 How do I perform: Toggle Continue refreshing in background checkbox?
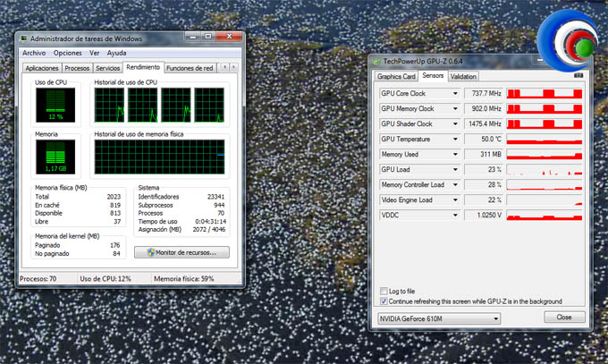(x=384, y=301)
